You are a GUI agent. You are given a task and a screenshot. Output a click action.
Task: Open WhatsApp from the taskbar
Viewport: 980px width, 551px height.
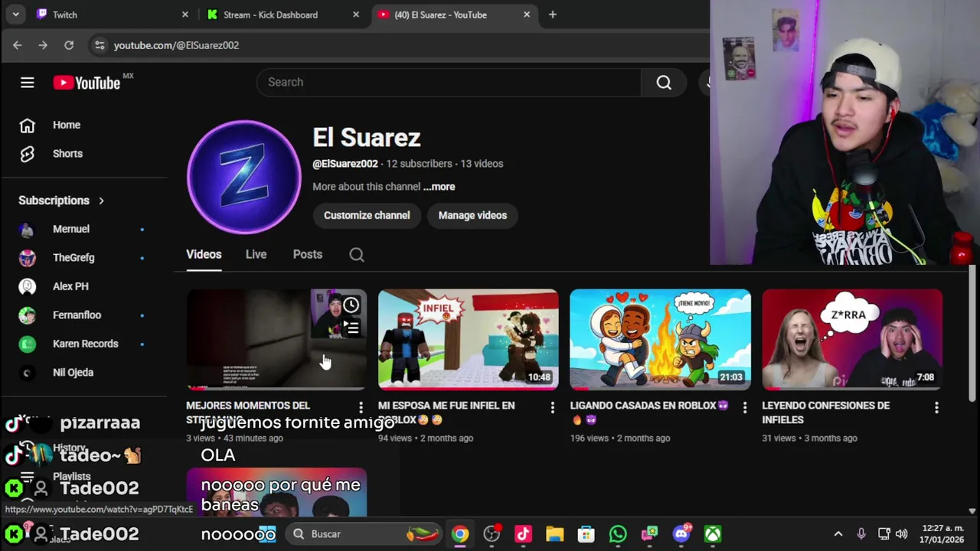click(618, 534)
